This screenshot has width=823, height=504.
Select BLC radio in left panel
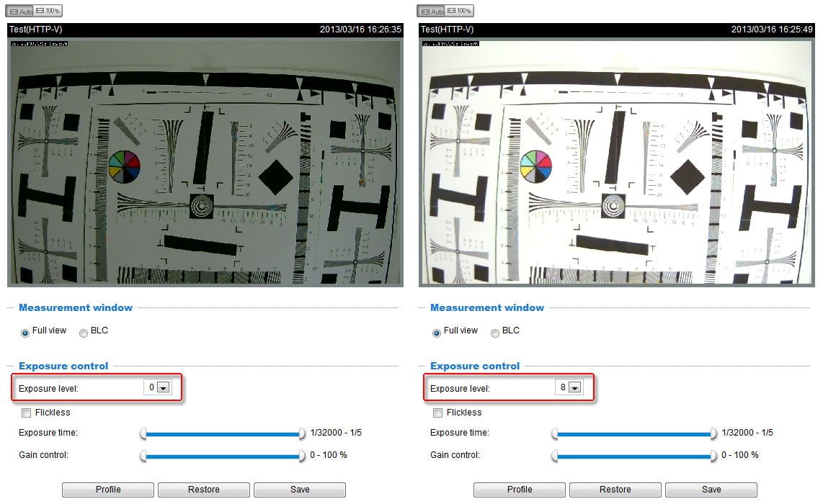point(84,333)
